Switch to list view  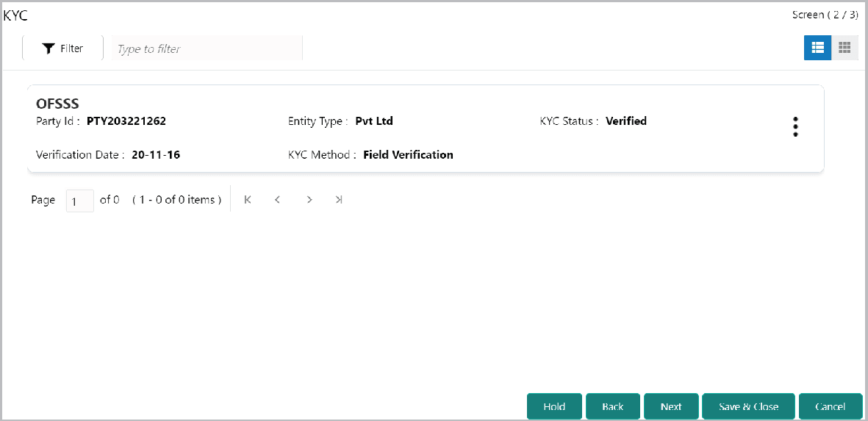pyautogui.click(x=817, y=48)
